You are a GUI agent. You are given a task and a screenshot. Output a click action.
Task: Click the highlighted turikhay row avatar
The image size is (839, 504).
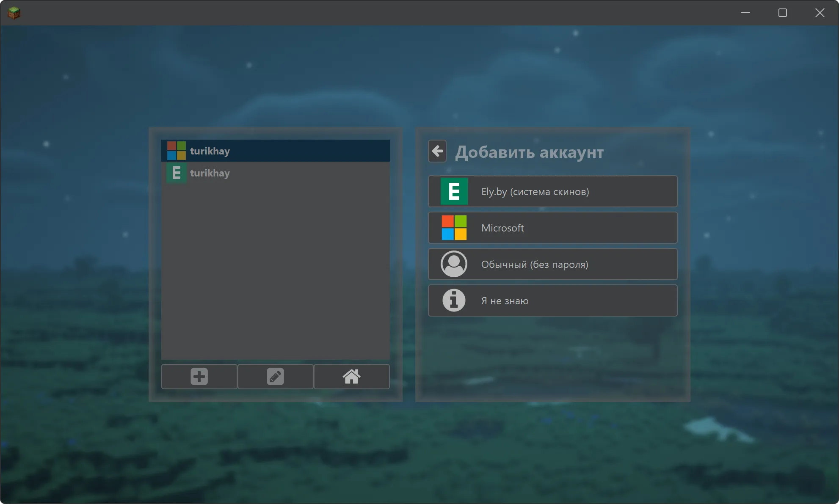pos(176,151)
